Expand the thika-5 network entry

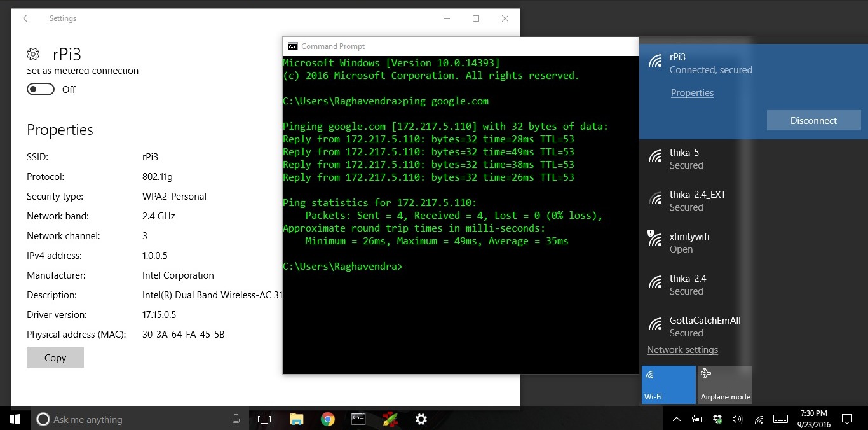(x=696, y=159)
